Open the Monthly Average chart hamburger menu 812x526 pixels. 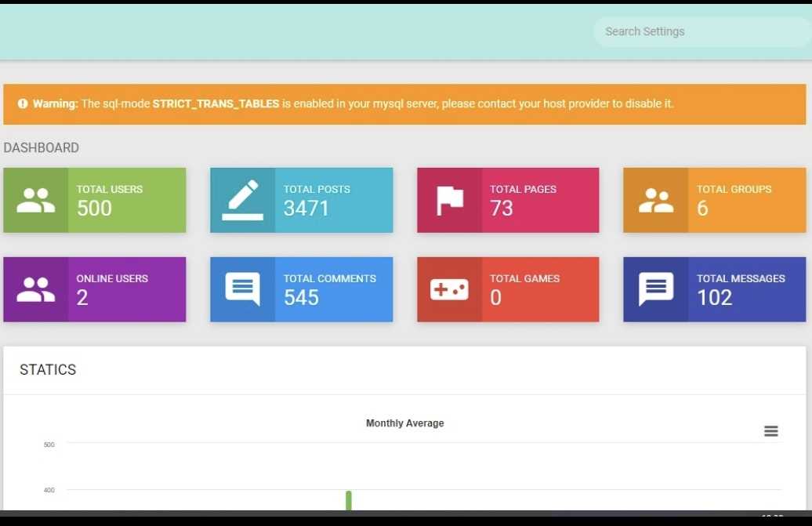[x=770, y=431]
